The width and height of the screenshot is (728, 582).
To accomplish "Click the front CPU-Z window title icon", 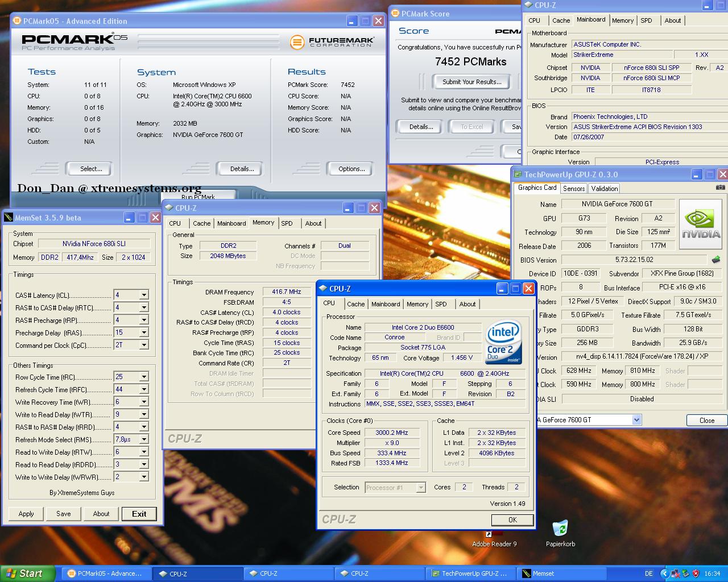I will point(323,288).
